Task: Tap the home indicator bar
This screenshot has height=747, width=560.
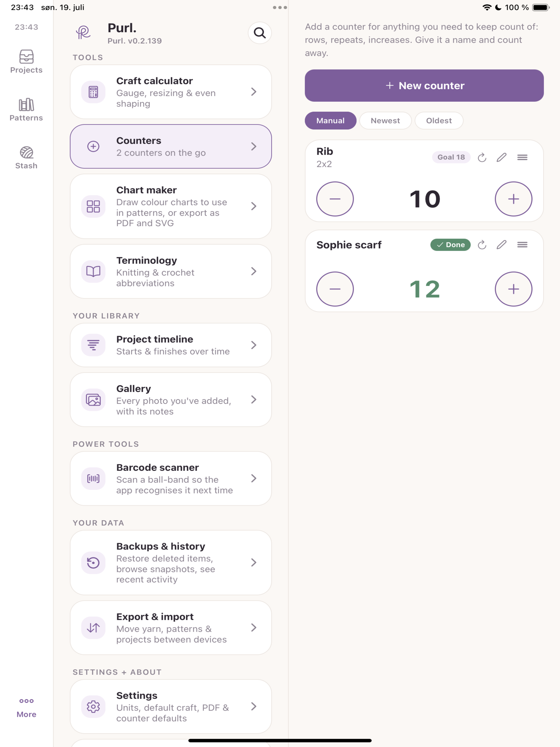Action: pyautogui.click(x=280, y=741)
